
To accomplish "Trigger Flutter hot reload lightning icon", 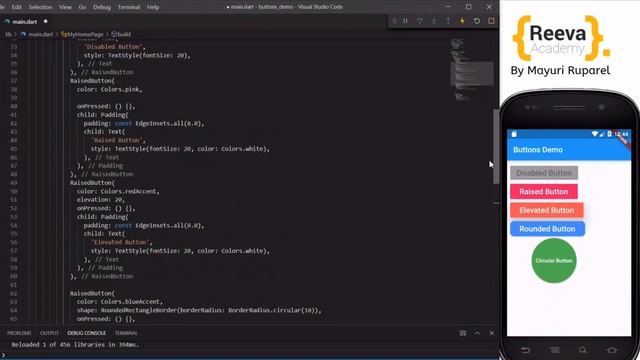I will coord(462,21).
